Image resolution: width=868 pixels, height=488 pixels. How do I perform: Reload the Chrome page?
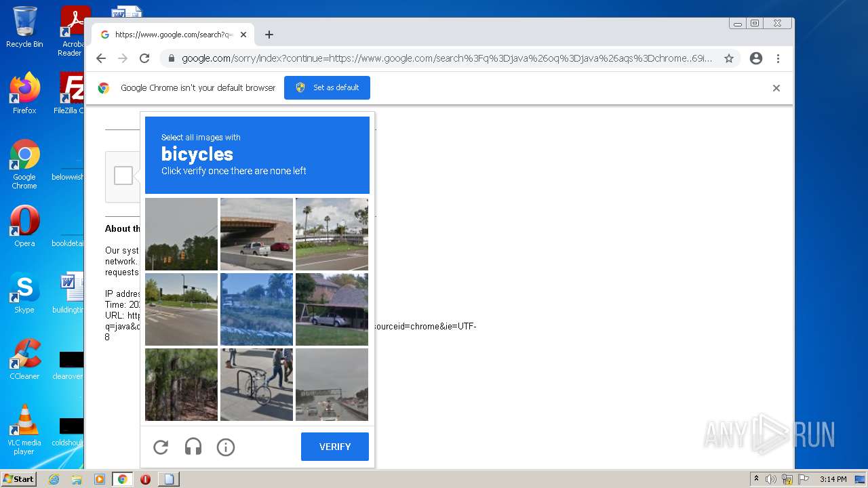tap(144, 58)
